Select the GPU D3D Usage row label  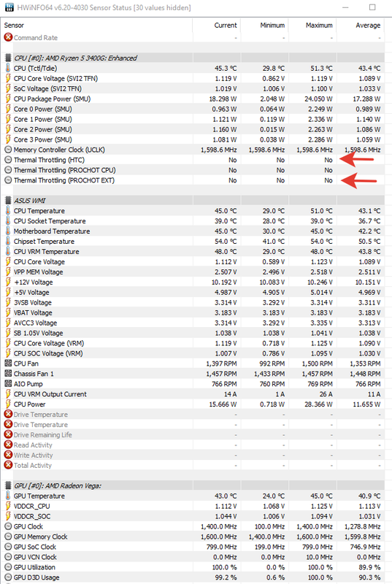point(36,577)
